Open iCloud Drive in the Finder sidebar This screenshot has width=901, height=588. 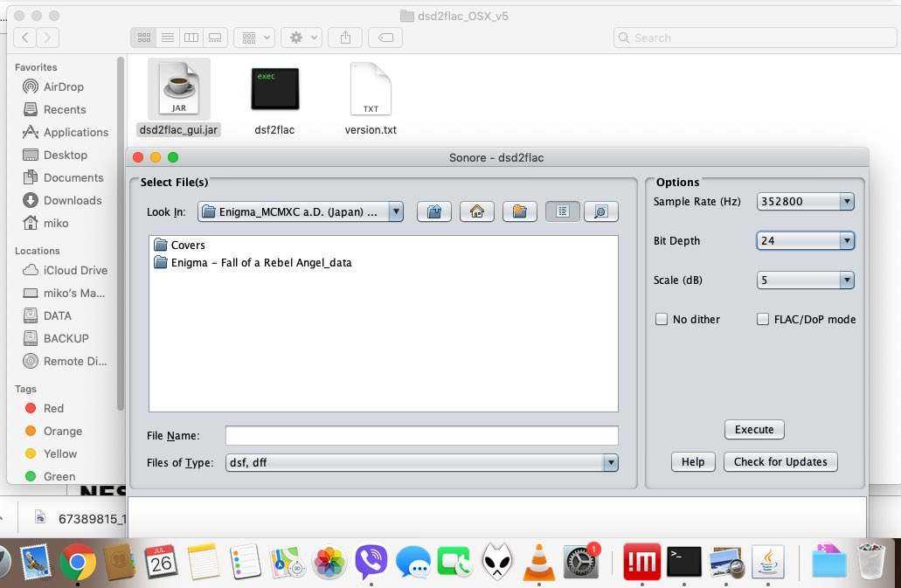point(65,271)
